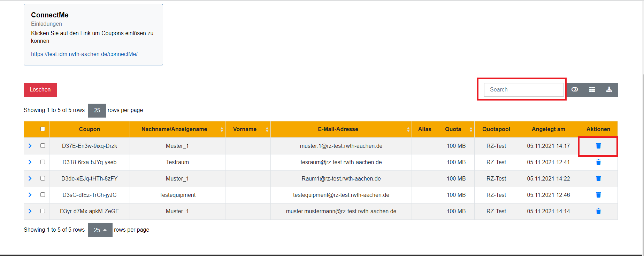Select checkbox for coupon D3sG-dfEz-TrCh-jyJC
644x256 pixels.
(x=43, y=195)
